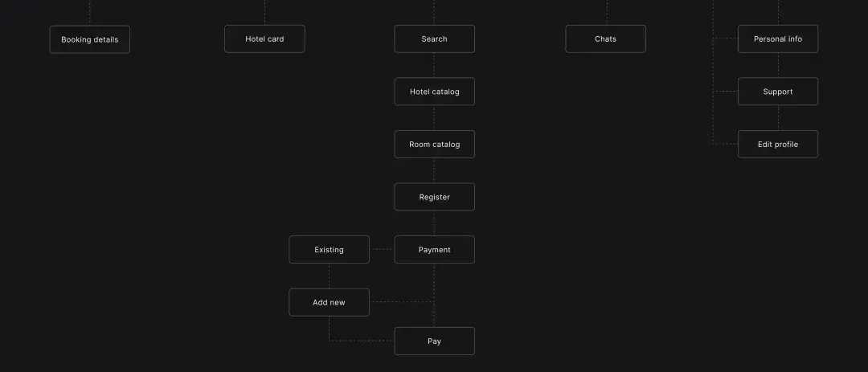
Task: Select the dashed connector between Existing and Payment
Action: coord(382,250)
